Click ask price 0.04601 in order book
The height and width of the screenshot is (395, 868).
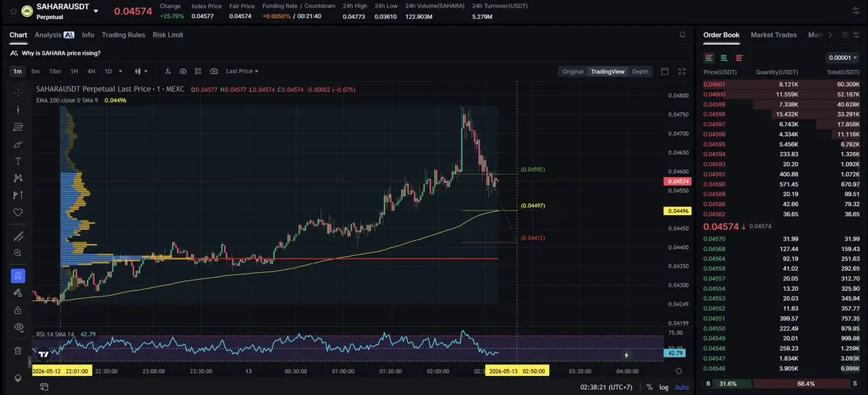pyautogui.click(x=714, y=84)
